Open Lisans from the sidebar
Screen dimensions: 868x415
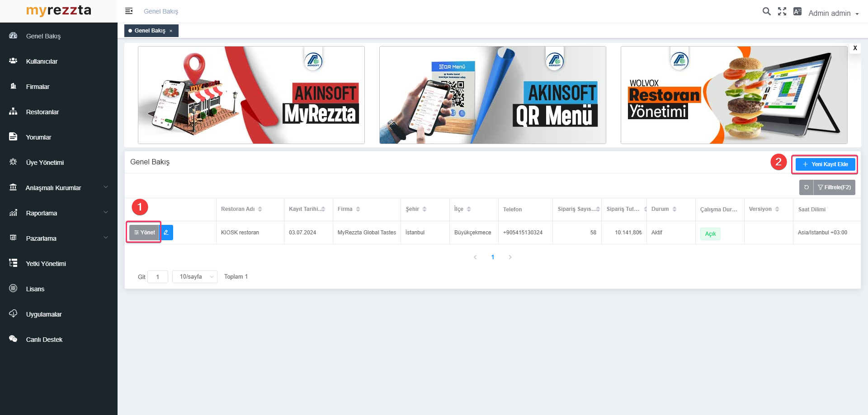tap(35, 289)
